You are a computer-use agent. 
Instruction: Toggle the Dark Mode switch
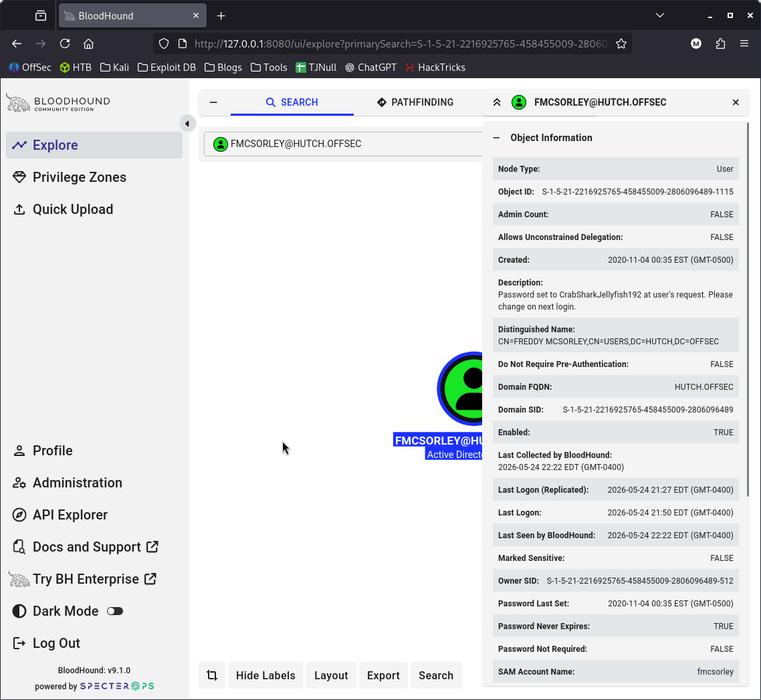[x=115, y=611]
